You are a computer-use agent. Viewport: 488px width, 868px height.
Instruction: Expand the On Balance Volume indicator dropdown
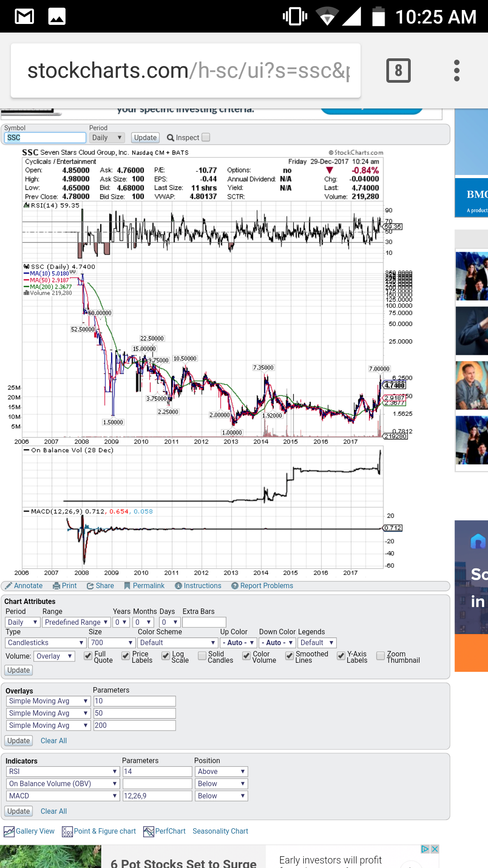point(63,784)
